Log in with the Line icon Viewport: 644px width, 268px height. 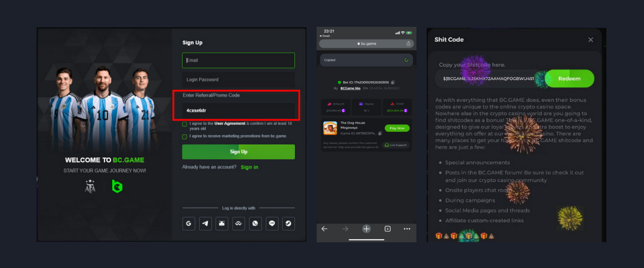[x=272, y=224]
